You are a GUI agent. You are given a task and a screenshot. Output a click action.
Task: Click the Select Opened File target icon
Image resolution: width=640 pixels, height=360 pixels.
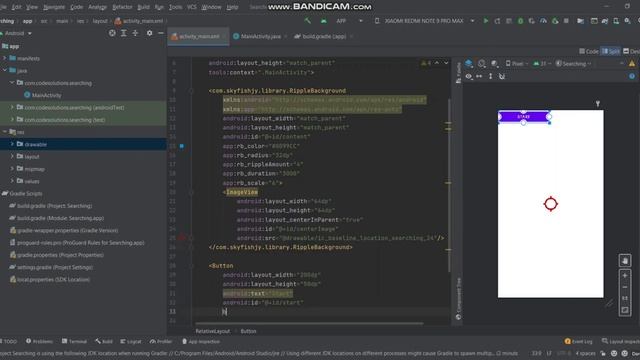click(x=112, y=33)
